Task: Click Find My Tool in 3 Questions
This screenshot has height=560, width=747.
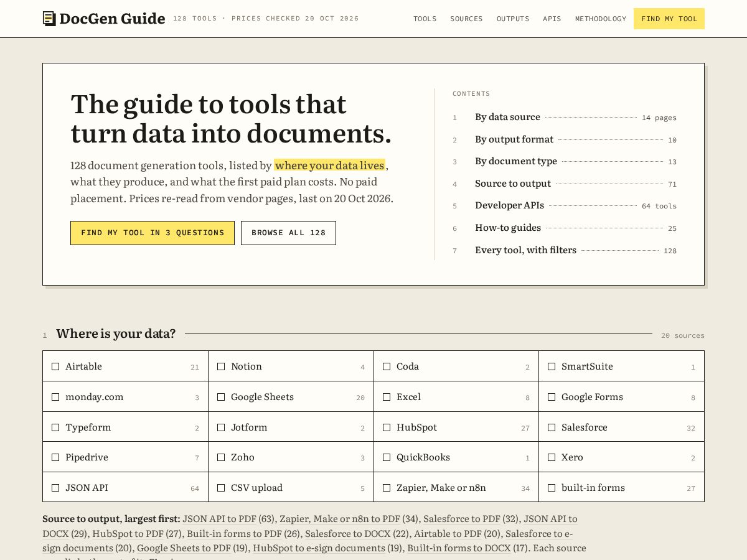Action: point(153,233)
